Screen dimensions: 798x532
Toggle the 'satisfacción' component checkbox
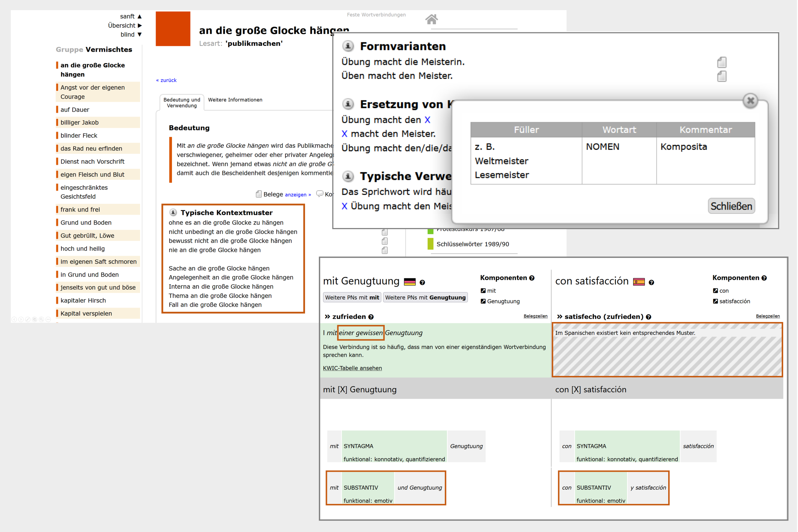pos(715,301)
